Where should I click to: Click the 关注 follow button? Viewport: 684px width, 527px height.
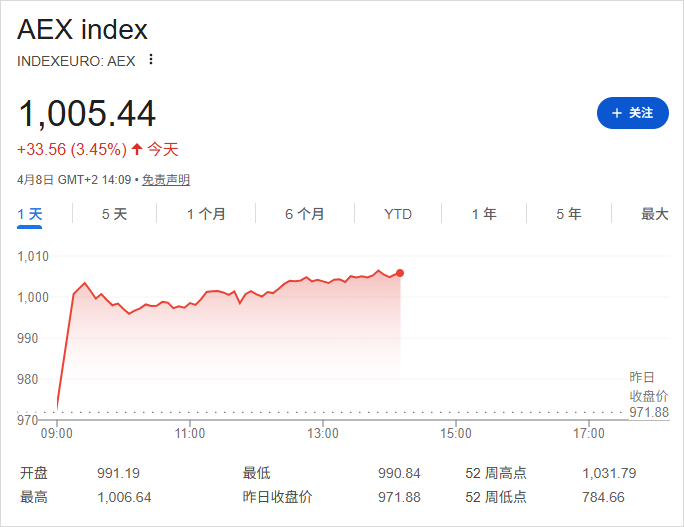(632, 113)
